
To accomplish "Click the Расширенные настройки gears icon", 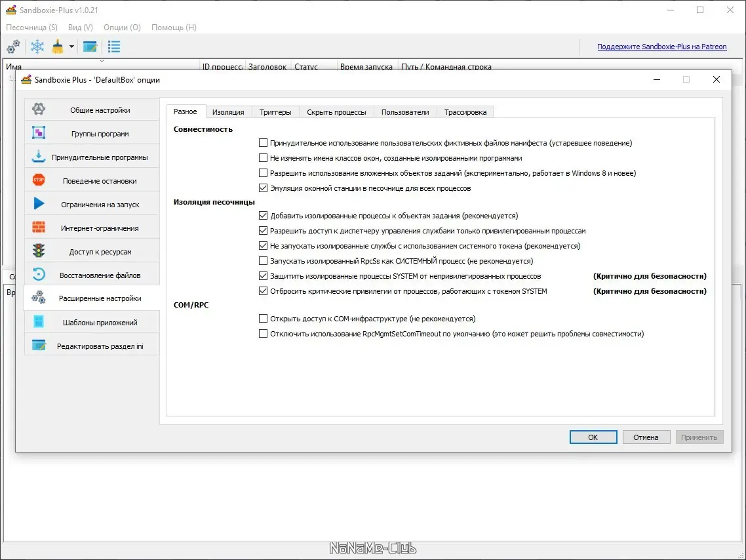I will (x=39, y=298).
